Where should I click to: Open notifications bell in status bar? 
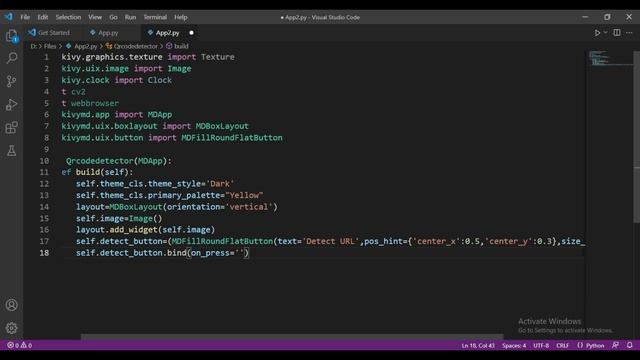[x=629, y=345]
